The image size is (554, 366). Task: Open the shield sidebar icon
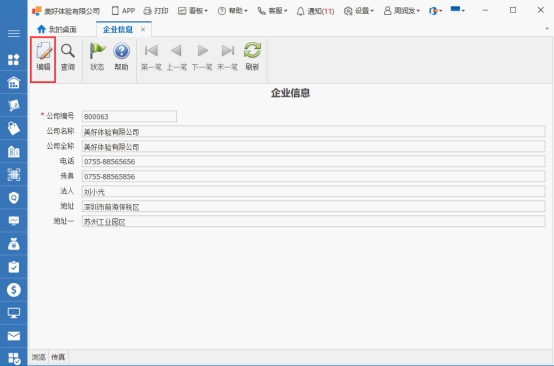tap(14, 197)
